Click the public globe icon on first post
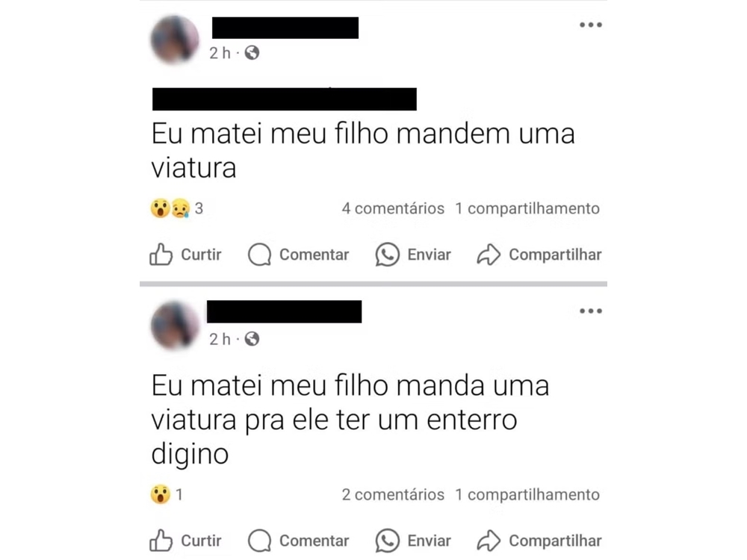Viewport: 747px width, 560px height. pyautogui.click(x=252, y=52)
